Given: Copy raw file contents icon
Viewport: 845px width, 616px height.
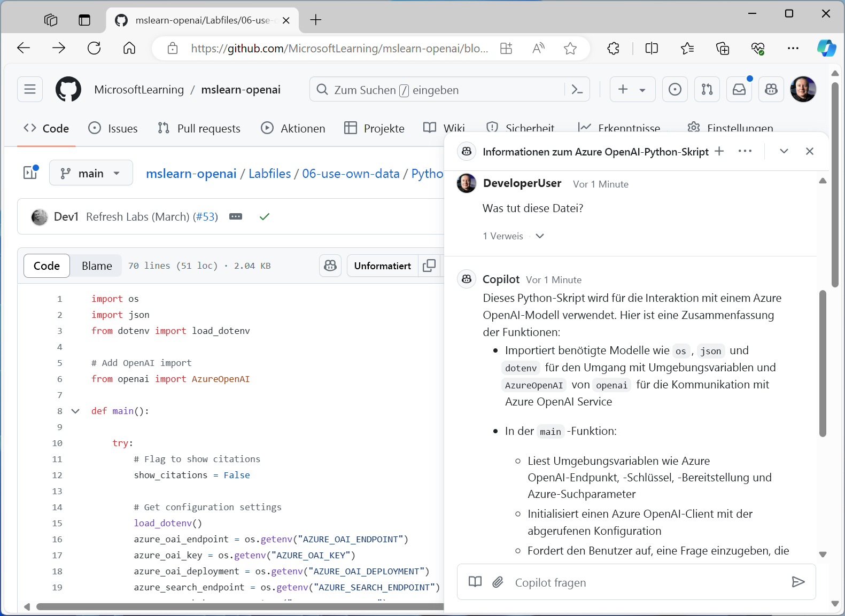Looking at the screenshot, I should coord(429,266).
